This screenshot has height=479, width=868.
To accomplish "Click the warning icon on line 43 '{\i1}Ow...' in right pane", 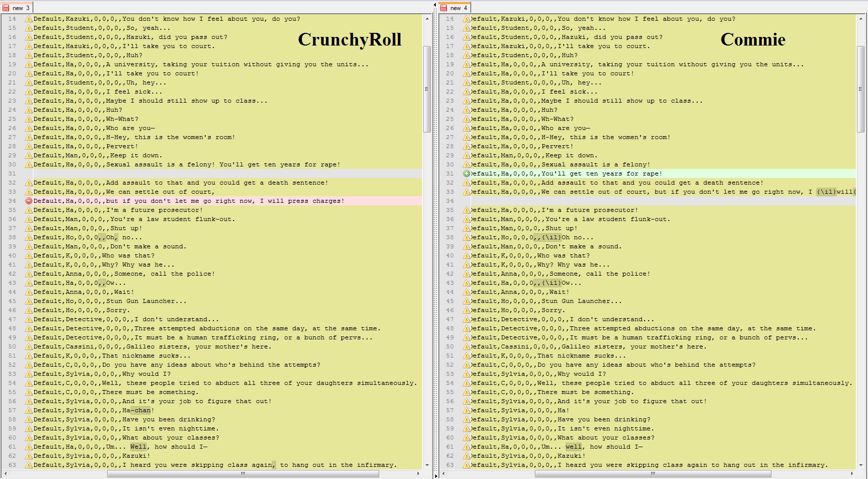I will 467,283.
